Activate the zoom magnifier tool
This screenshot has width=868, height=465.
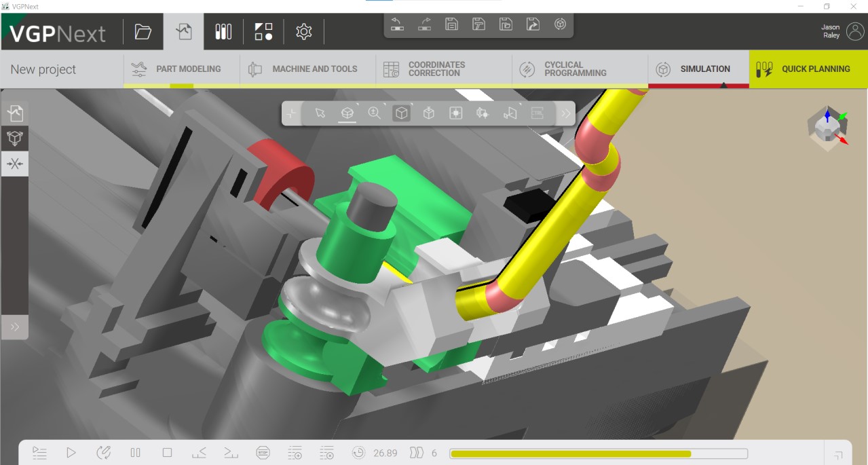point(374,113)
